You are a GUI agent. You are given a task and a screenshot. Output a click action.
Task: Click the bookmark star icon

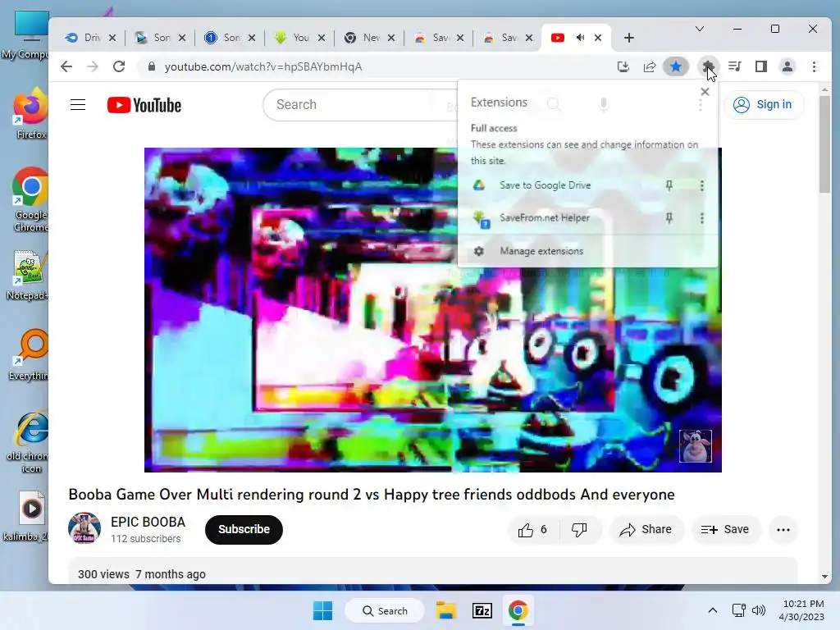pos(676,66)
